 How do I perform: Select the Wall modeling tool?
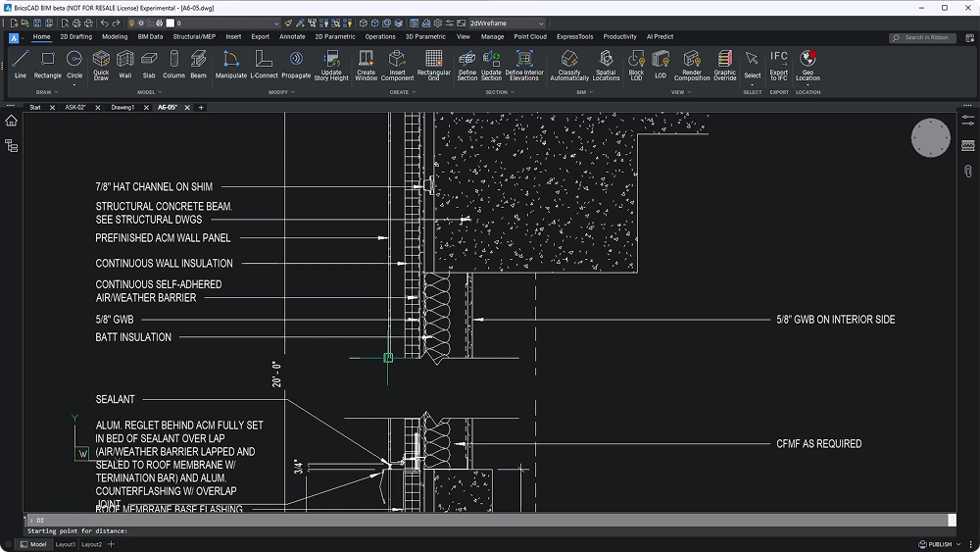[125, 65]
